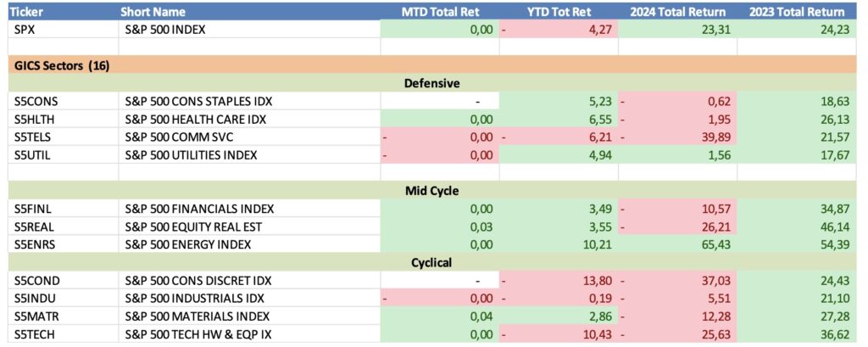Select the YTD Tot Ret column header
Viewport: 868px width, 347px height.
coord(559,12)
